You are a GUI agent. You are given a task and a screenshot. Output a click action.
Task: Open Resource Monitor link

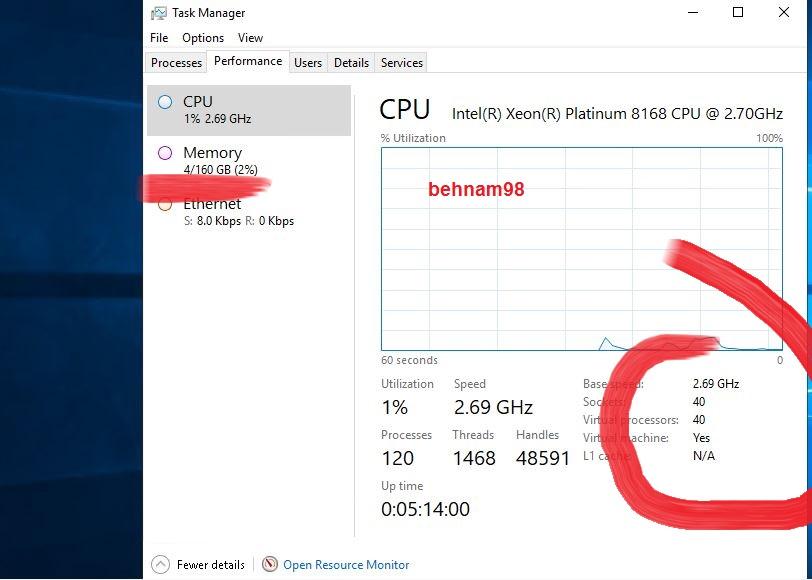pos(346,564)
